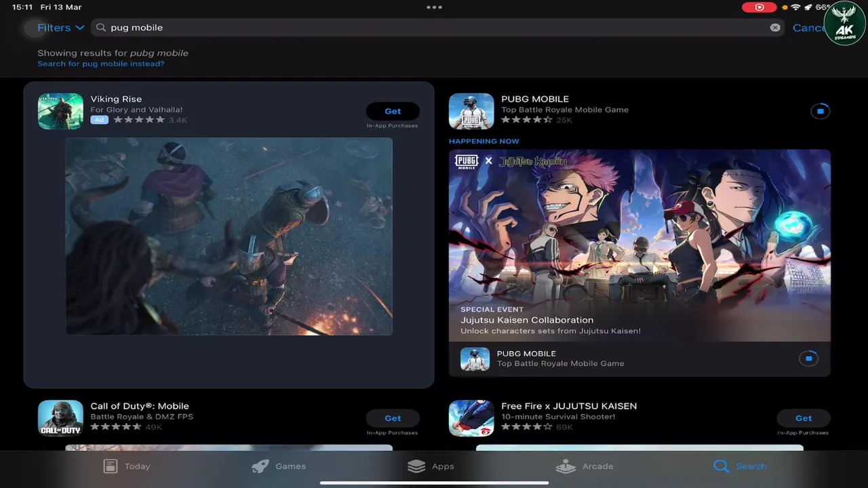Open the Jujutsu Kaisen Collaboration event banner
Viewport: 868px width, 488px height.
(639, 245)
